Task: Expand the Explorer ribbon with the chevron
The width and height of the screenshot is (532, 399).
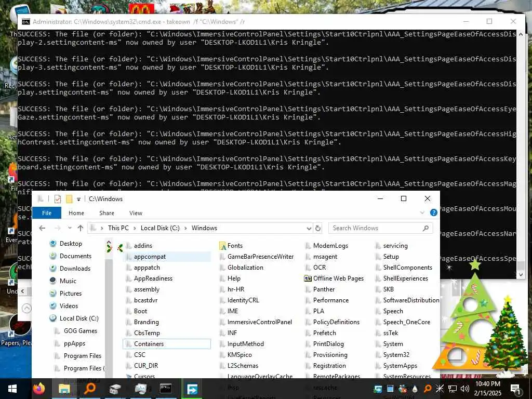Action: (x=422, y=212)
